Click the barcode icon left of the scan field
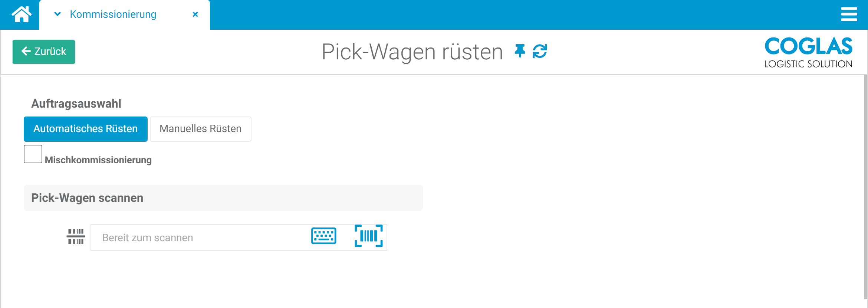 tap(76, 236)
